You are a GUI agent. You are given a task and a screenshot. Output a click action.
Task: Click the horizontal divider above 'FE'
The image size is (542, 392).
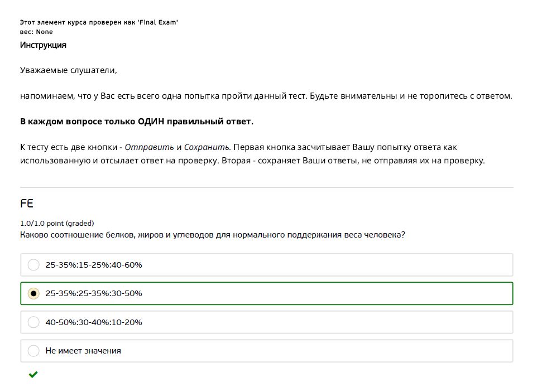tap(266, 187)
